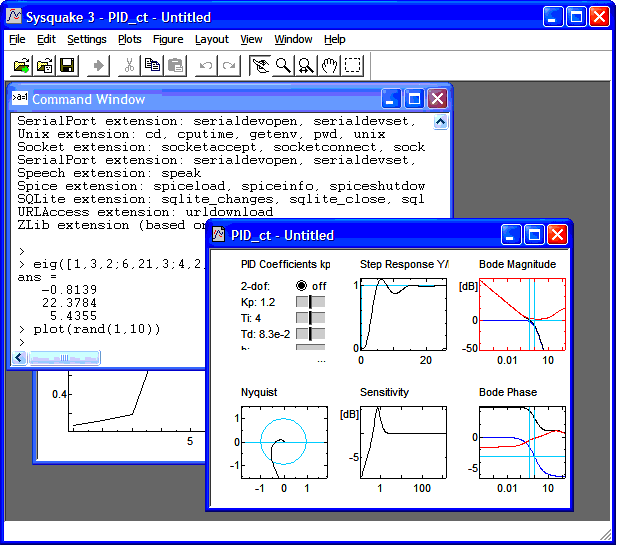Open the Layout menu
The height and width of the screenshot is (545, 640).
212,39
